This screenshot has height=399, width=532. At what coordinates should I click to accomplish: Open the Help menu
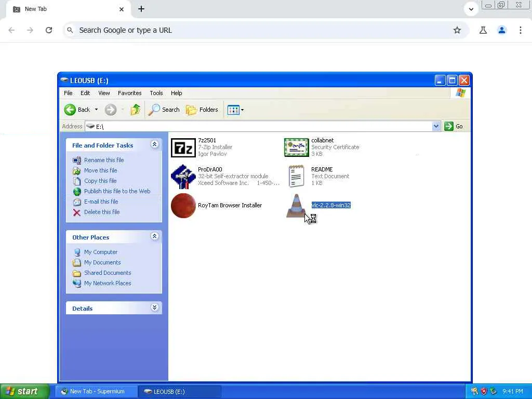[176, 93]
